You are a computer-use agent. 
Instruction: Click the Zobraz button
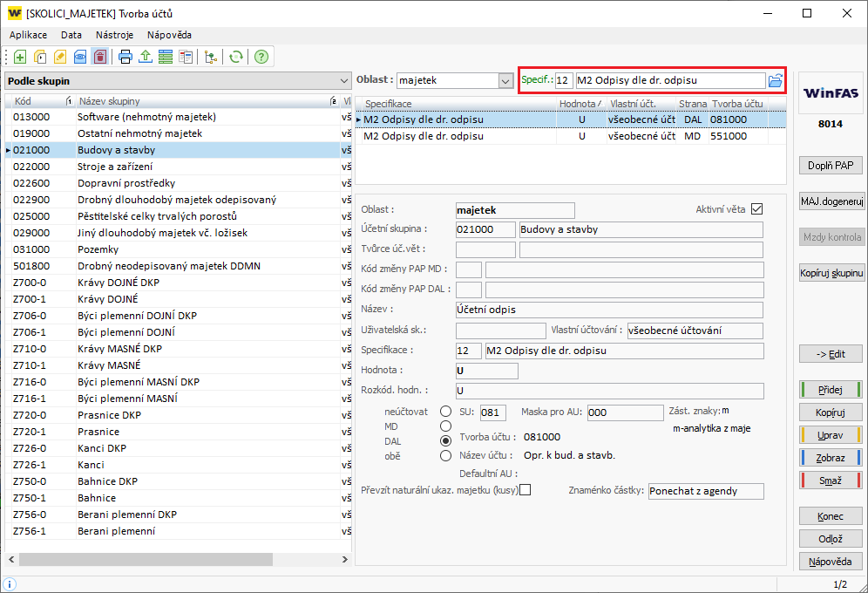pyautogui.click(x=831, y=458)
